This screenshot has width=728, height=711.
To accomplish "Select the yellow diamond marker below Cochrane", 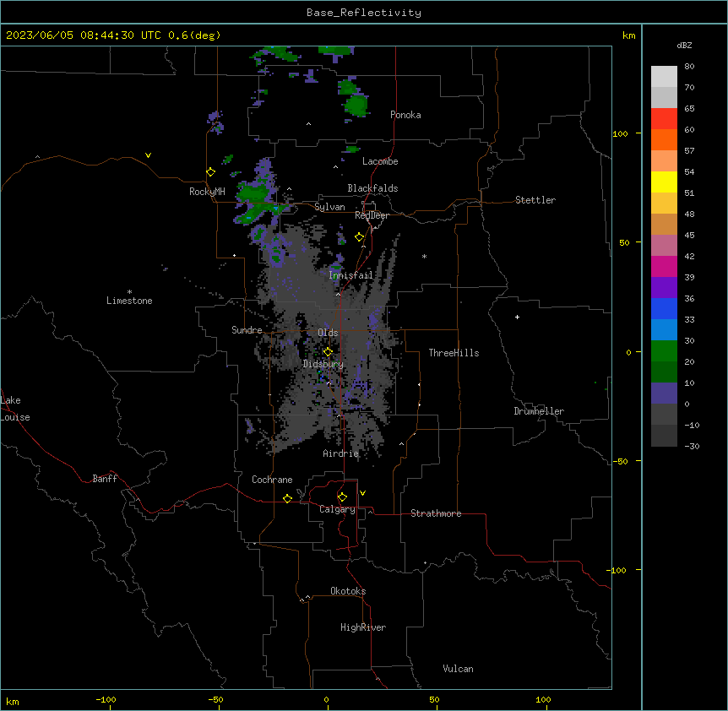I will click(x=287, y=498).
